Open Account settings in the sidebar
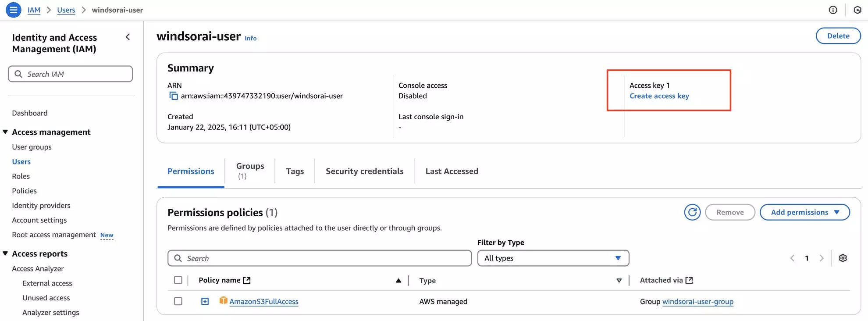Image resolution: width=868 pixels, height=321 pixels. [39, 220]
